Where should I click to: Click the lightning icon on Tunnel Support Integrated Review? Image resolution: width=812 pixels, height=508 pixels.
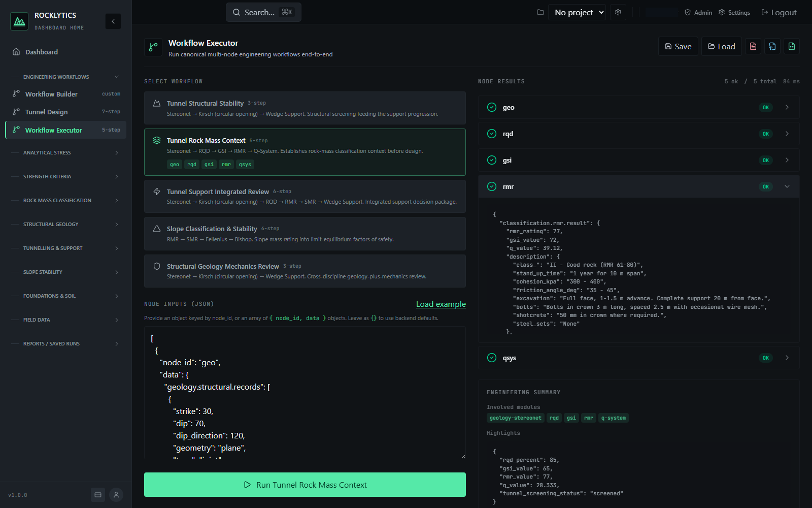157,192
